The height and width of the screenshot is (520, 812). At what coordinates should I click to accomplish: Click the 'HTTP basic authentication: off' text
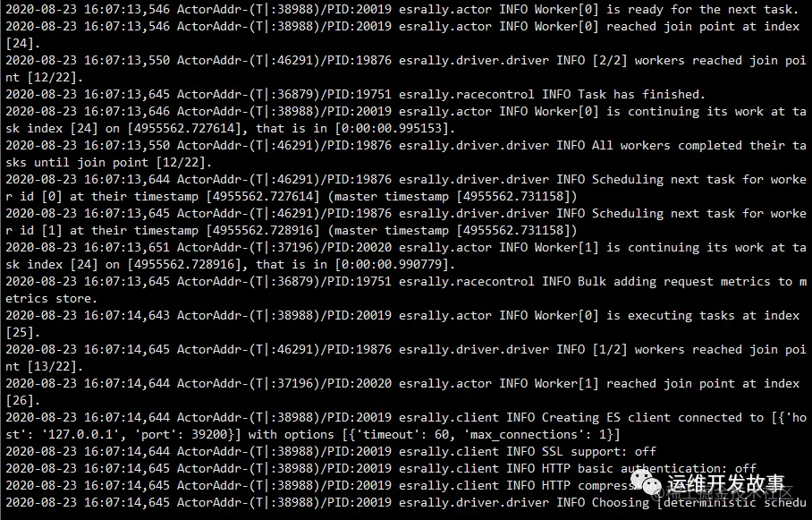[x=649, y=469]
